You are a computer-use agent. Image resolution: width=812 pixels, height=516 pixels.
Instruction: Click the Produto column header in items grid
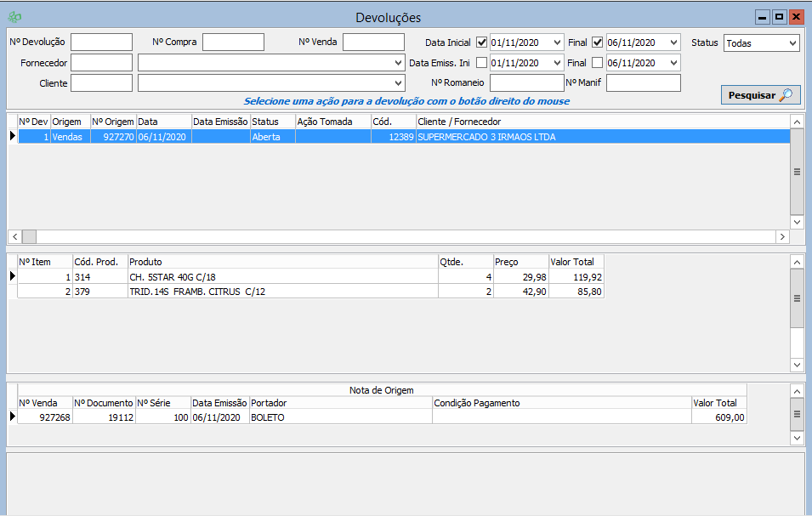pyautogui.click(x=281, y=262)
